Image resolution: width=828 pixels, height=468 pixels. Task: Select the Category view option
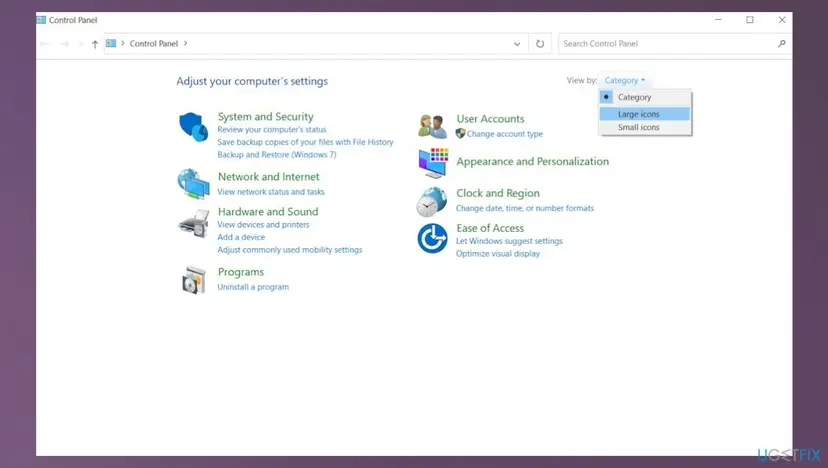[x=645, y=97]
